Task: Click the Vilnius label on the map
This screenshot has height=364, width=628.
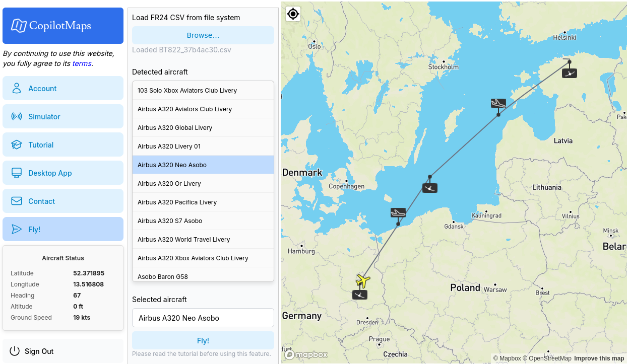Action: (571, 215)
